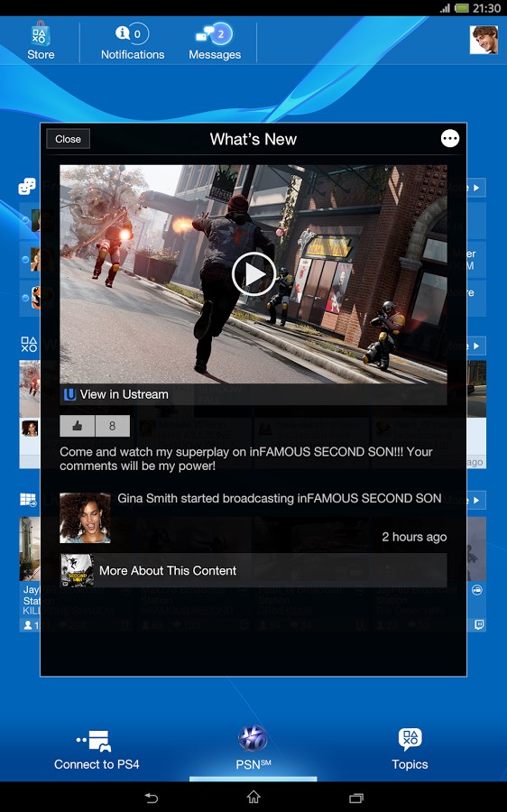Click the signal strength icon
507x812 pixels.
click(x=445, y=8)
